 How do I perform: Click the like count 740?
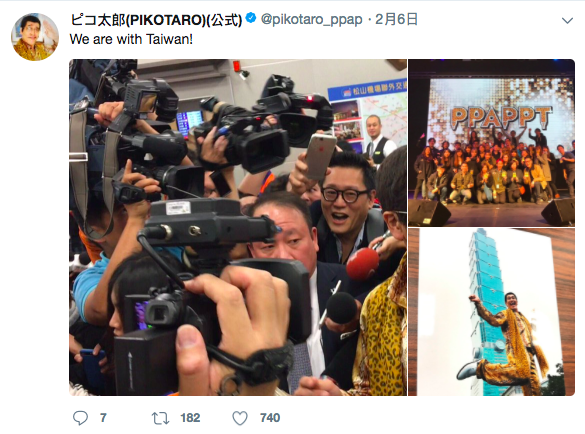[270, 418]
